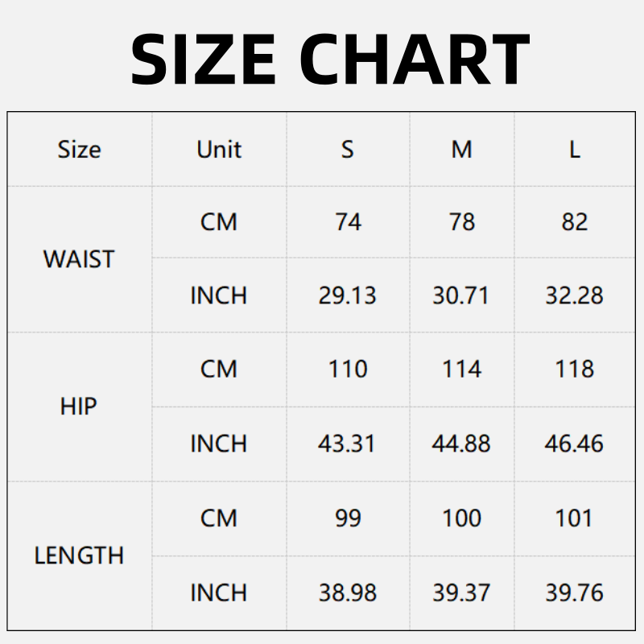
Task: Select the HIP row label
Action: click(x=79, y=407)
